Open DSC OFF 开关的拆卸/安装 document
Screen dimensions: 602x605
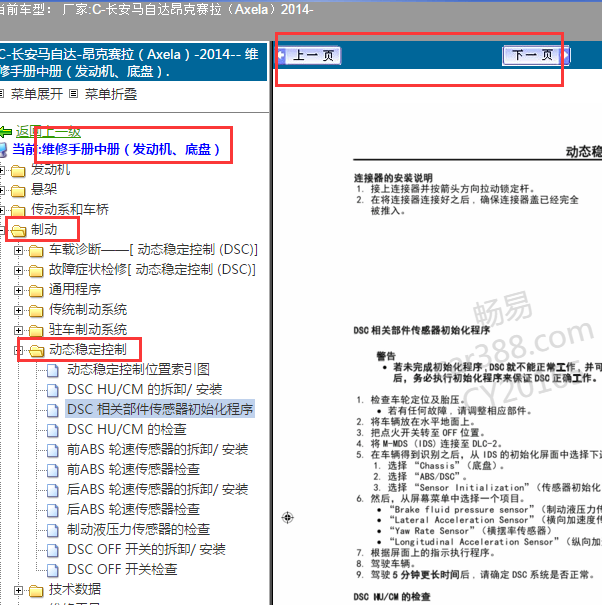146,549
